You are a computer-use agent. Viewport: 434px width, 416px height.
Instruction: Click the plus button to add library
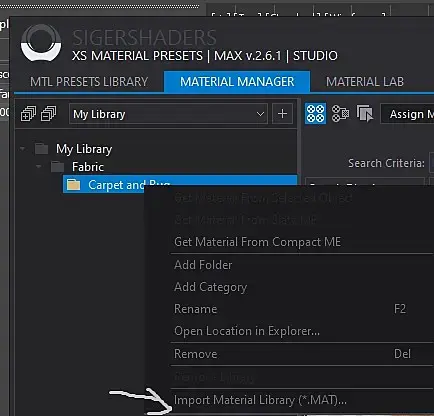tap(282, 114)
